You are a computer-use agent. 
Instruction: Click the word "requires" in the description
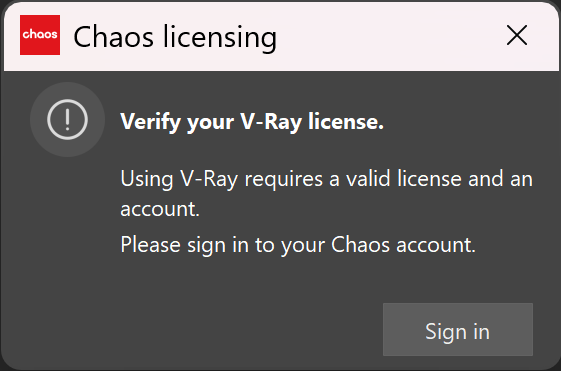click(284, 179)
